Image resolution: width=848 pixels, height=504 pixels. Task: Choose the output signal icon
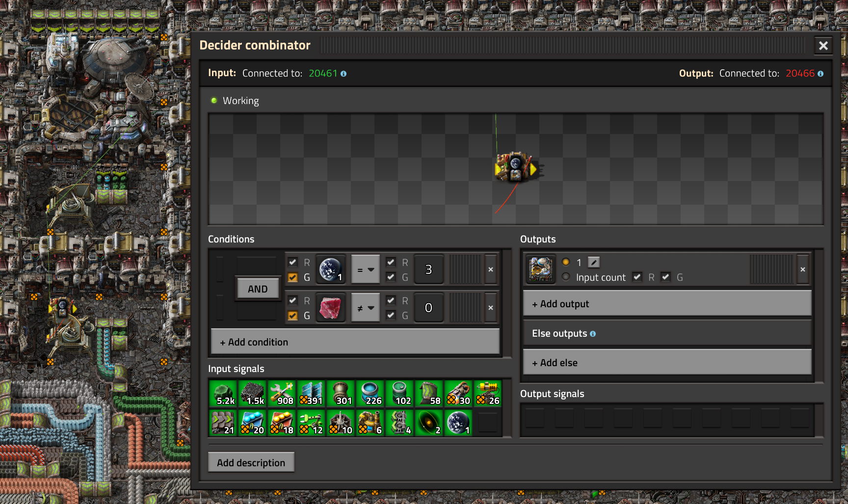pyautogui.click(x=540, y=269)
